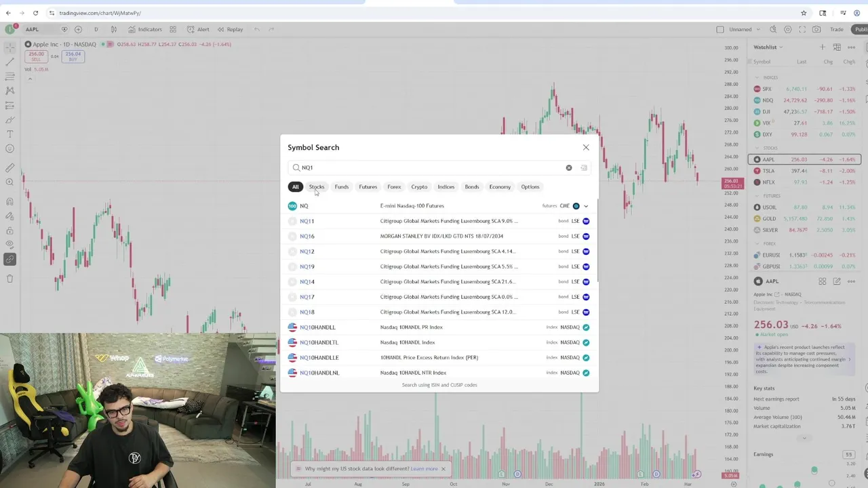The image size is (868, 488).
Task: Toggle lock all drawings
Action: point(9,230)
